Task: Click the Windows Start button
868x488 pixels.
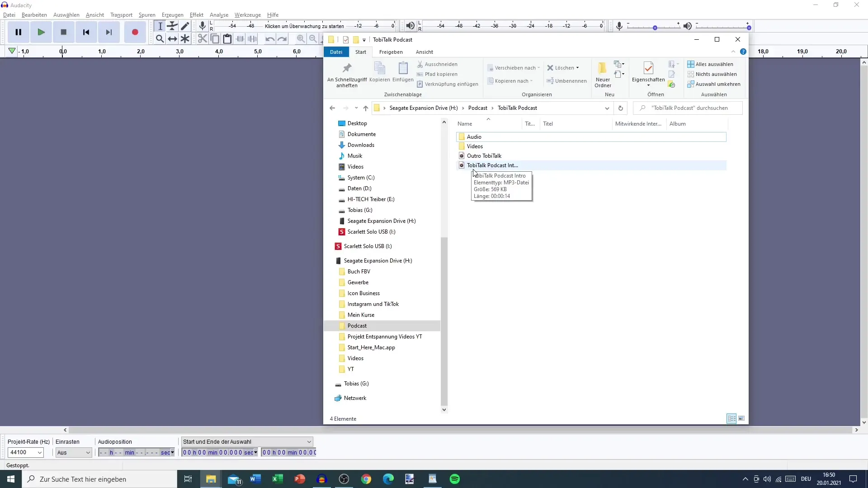Action: coord(11,479)
